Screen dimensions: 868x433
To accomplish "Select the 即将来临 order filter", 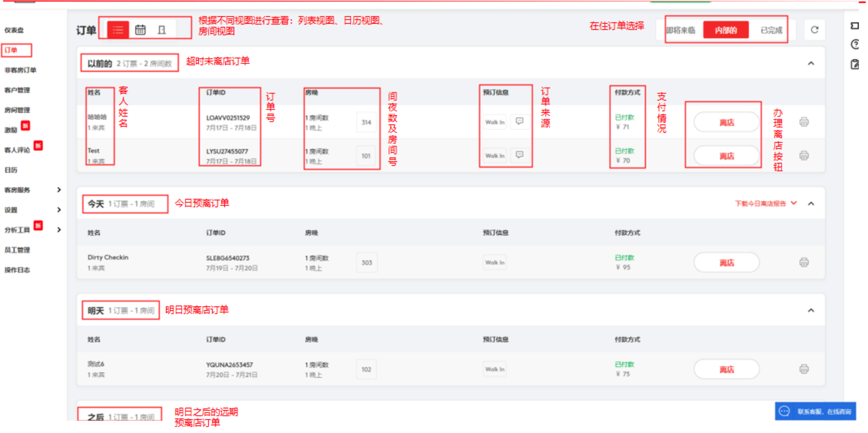I will [x=680, y=31].
